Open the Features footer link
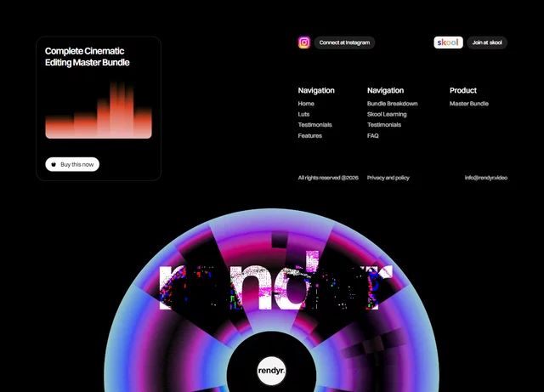The height and width of the screenshot is (392, 544). click(309, 136)
